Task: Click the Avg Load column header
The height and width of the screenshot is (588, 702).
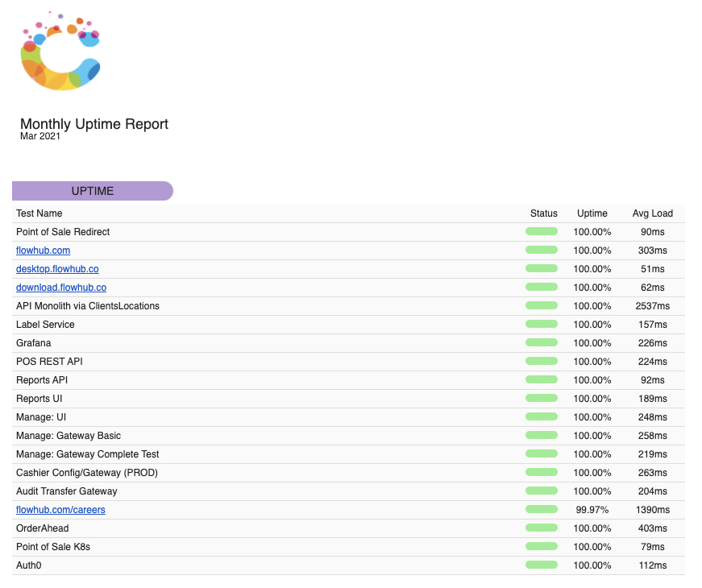Action: pos(652,213)
